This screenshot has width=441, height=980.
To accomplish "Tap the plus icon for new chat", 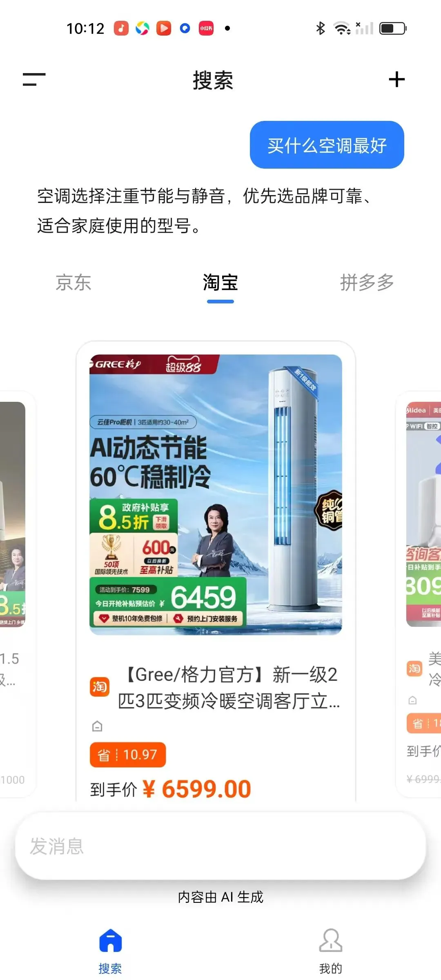I will [x=396, y=79].
